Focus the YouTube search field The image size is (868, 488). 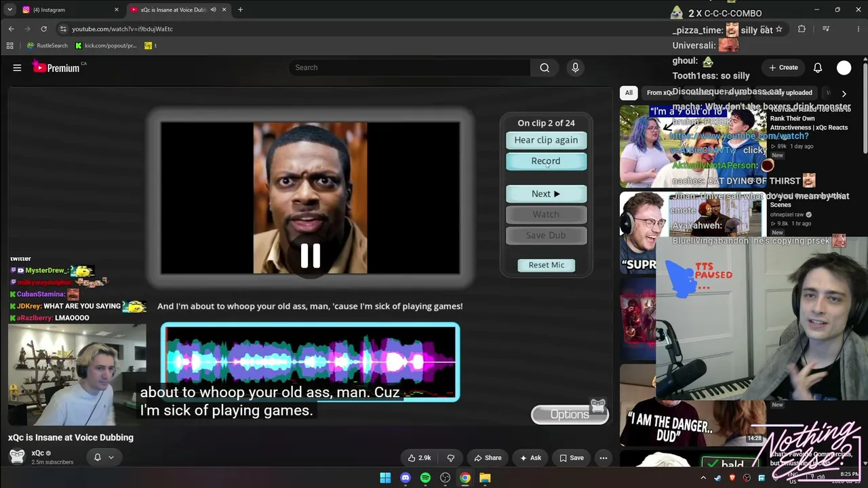pos(409,68)
